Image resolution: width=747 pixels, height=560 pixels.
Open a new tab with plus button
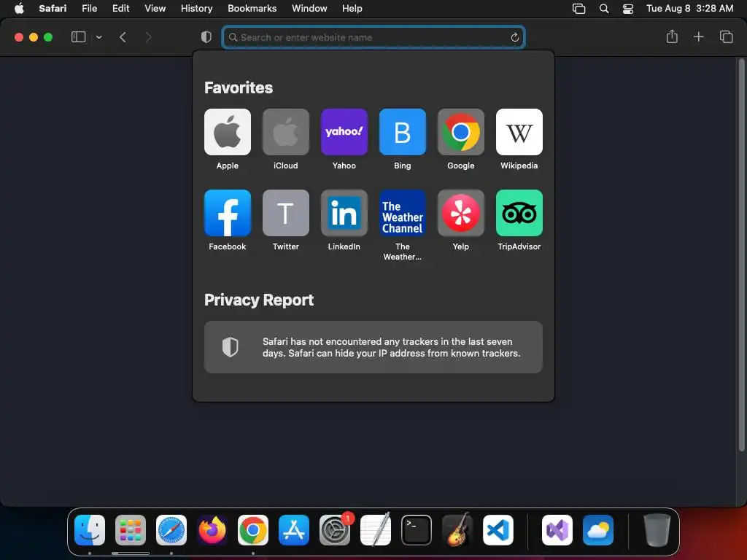point(698,36)
